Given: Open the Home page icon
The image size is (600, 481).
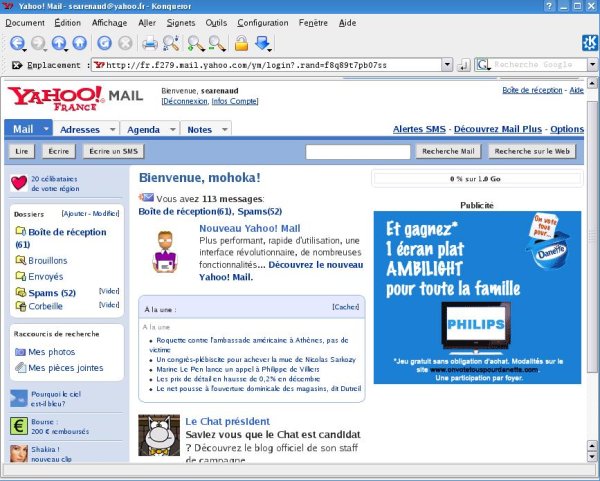Looking at the screenshot, I should click(x=80, y=43).
